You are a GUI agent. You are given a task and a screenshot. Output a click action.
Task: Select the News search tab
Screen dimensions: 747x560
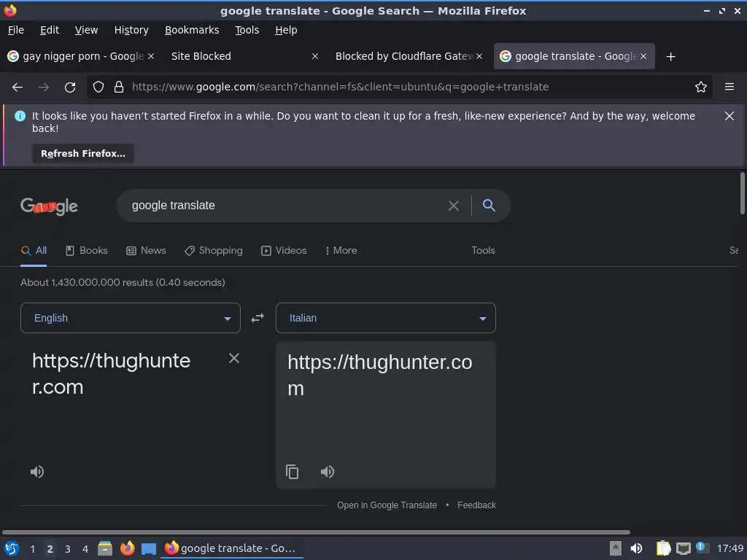coord(146,251)
